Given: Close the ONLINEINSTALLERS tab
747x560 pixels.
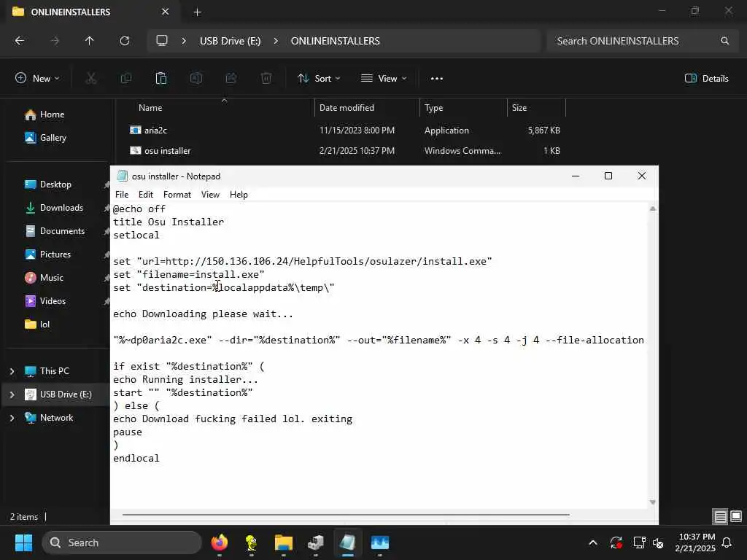Looking at the screenshot, I should point(166,12).
